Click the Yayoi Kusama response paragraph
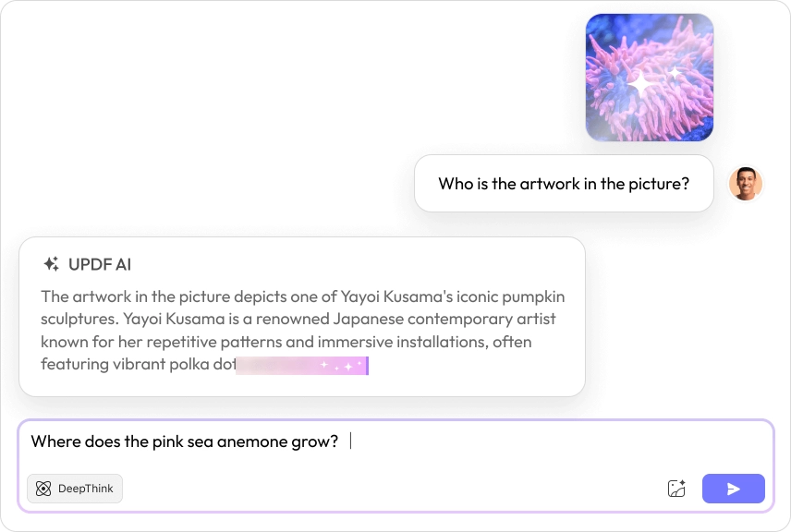The image size is (791, 532). coord(302,320)
